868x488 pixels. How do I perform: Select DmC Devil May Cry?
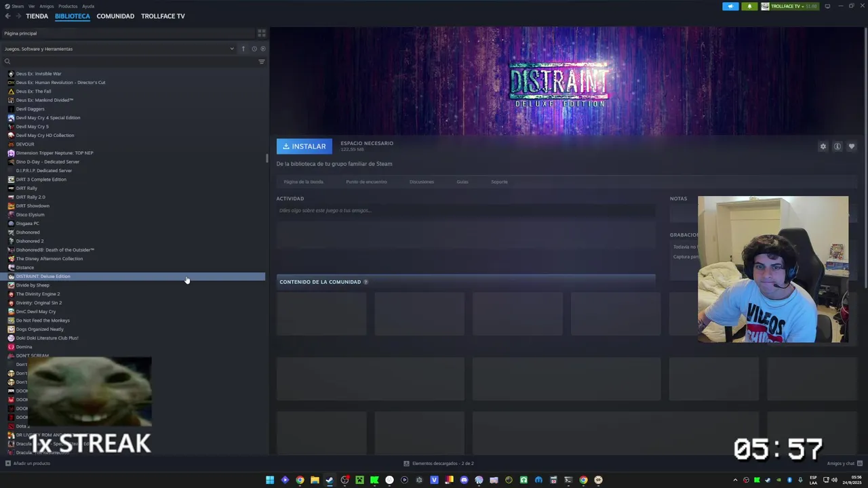click(x=36, y=312)
